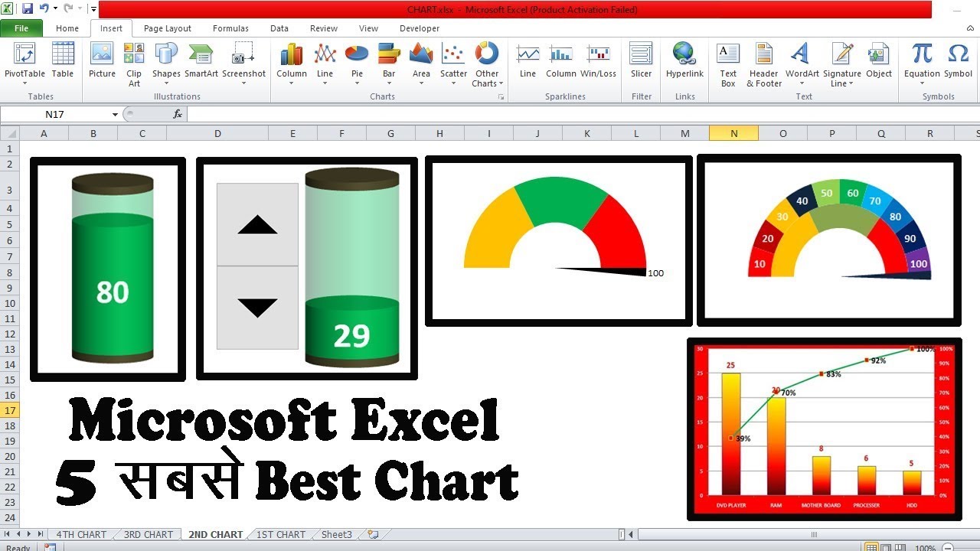Click horizontal scrollbar thumb
The width and height of the screenshot is (980, 551).
tap(814, 534)
